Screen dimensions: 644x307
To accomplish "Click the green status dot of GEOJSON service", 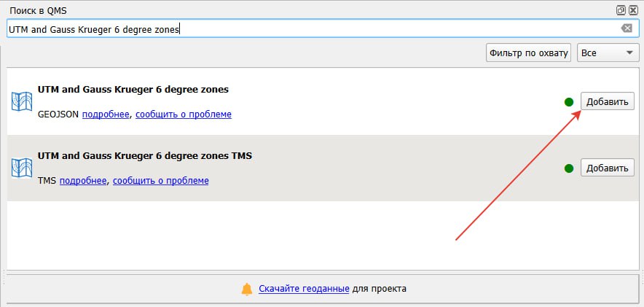I will tap(569, 102).
